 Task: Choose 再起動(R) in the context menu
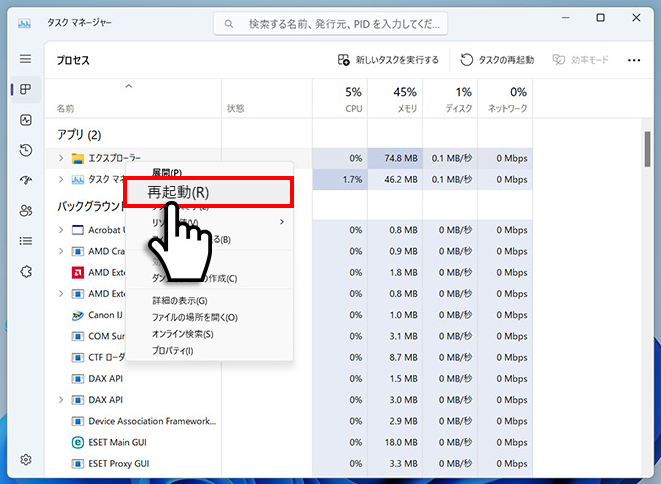coord(209,192)
